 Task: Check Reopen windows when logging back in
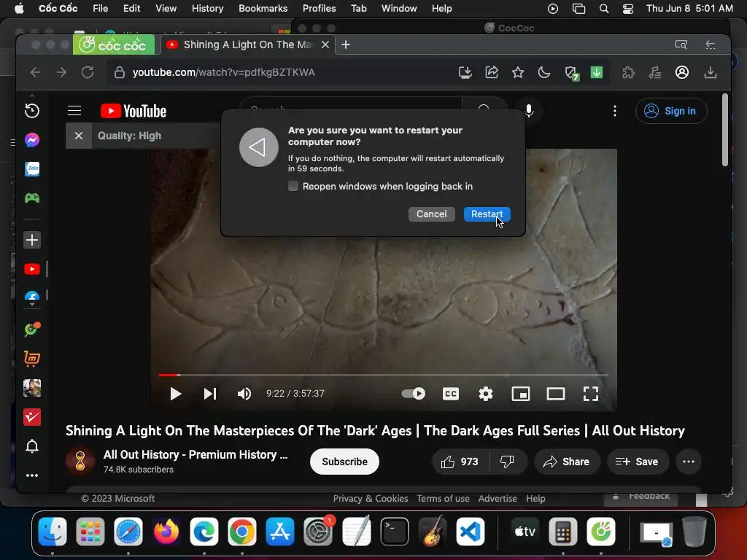[x=293, y=186]
